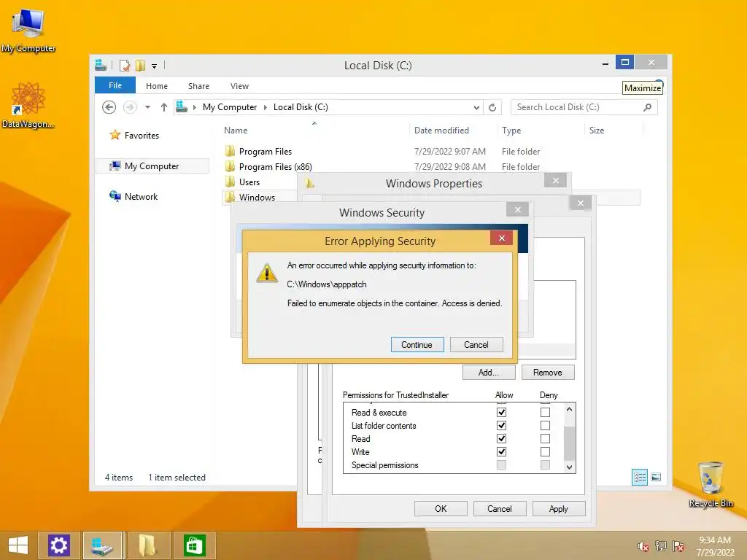Click the Forward navigation arrow

[x=130, y=107]
